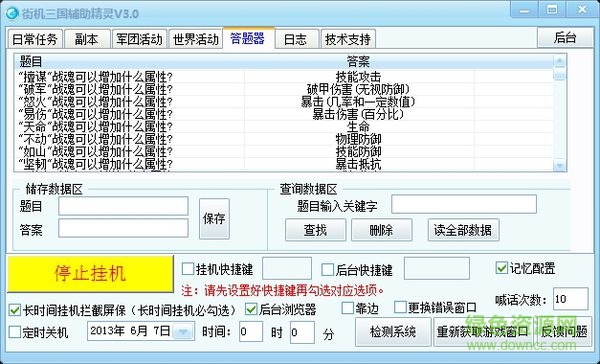The width and height of the screenshot is (600, 364).
Task: Go to the 世界活动 tab
Action: tap(196, 39)
